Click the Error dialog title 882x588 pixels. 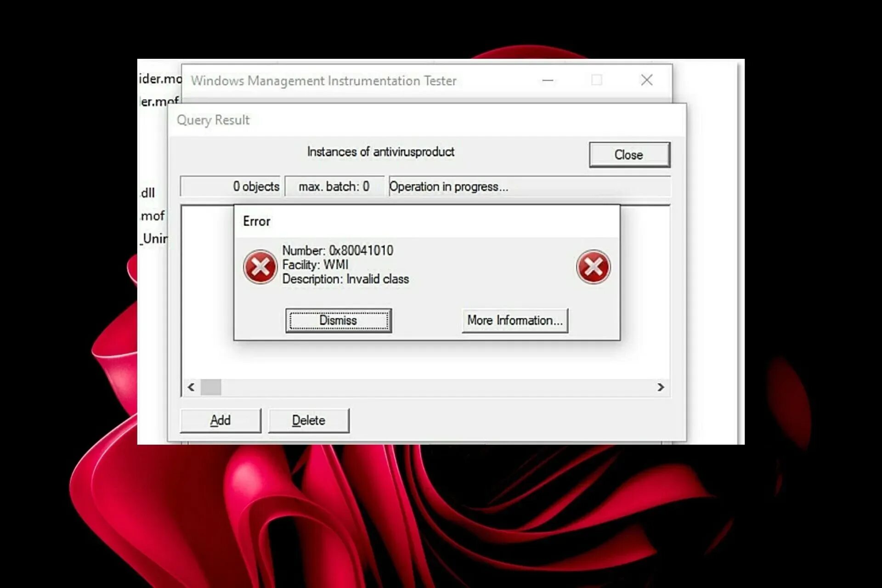(257, 221)
